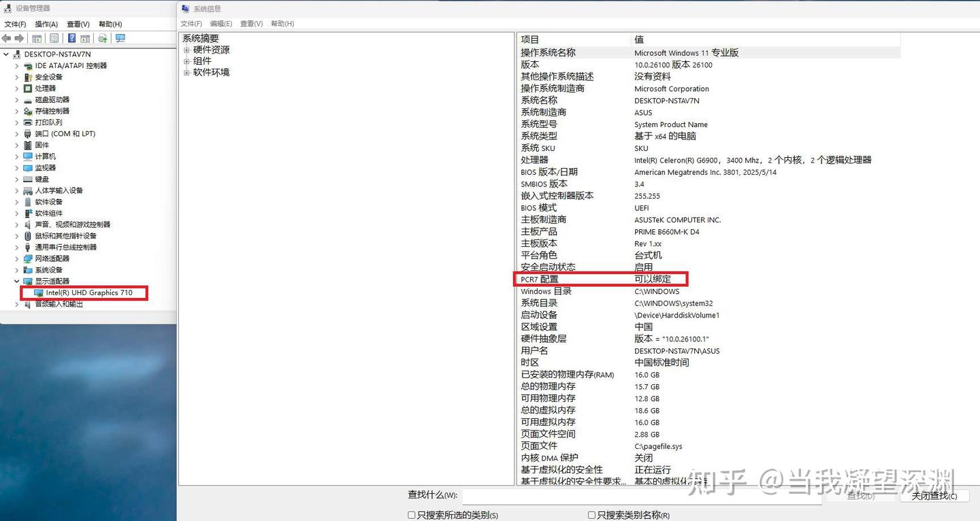
Task: Enable 只搜索类别名称 checkbox
Action: [591, 515]
